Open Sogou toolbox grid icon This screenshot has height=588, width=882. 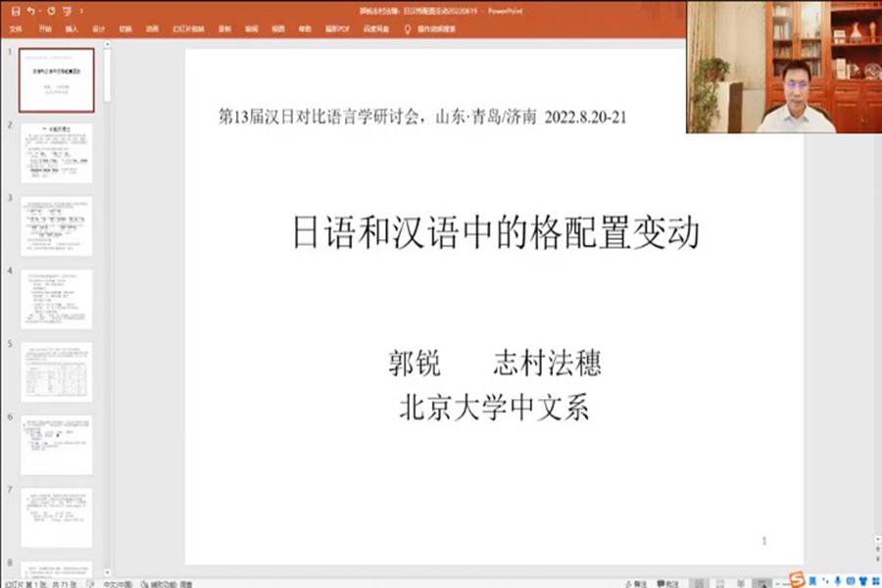pyautogui.click(x=875, y=581)
